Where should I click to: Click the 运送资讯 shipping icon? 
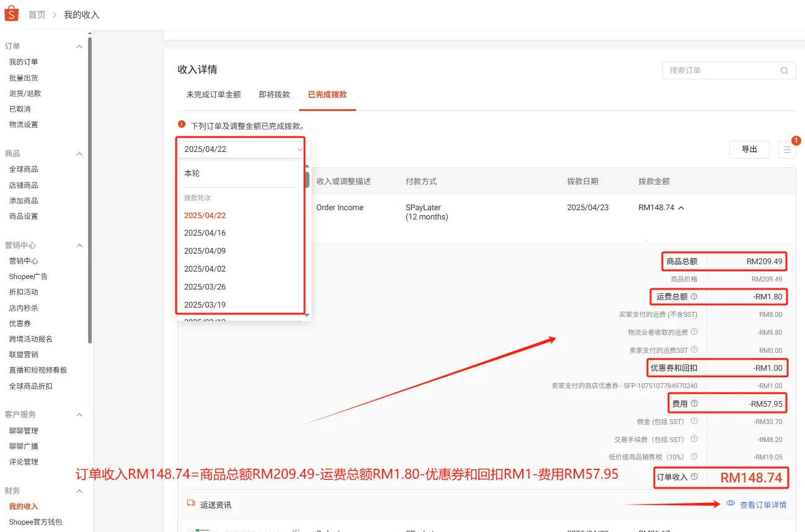click(190, 503)
